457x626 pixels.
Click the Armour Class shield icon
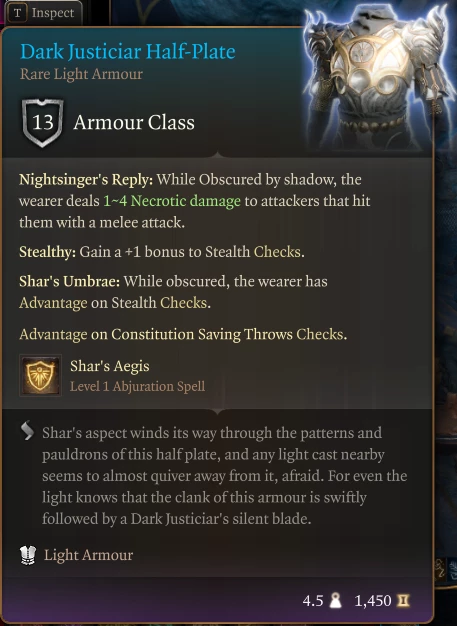coord(43,123)
